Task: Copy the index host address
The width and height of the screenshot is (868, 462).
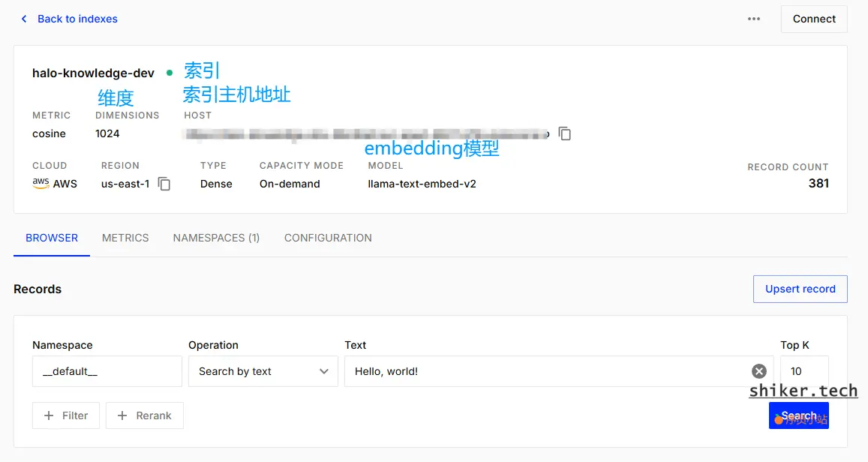Action: 565,133
